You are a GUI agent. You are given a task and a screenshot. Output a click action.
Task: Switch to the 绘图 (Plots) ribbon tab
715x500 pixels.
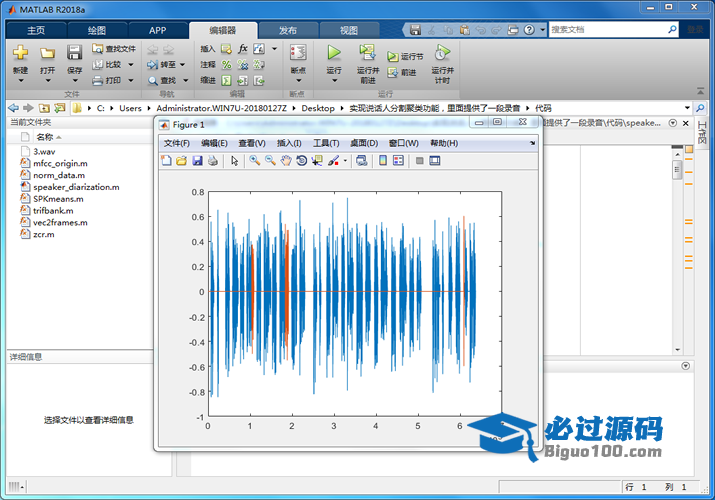[96, 30]
